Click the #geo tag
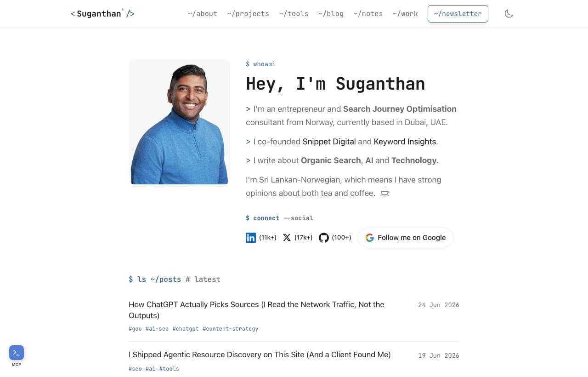 pyautogui.click(x=135, y=329)
